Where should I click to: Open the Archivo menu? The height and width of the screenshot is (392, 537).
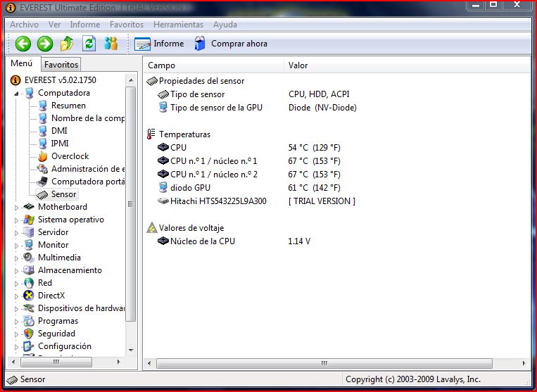(x=24, y=25)
